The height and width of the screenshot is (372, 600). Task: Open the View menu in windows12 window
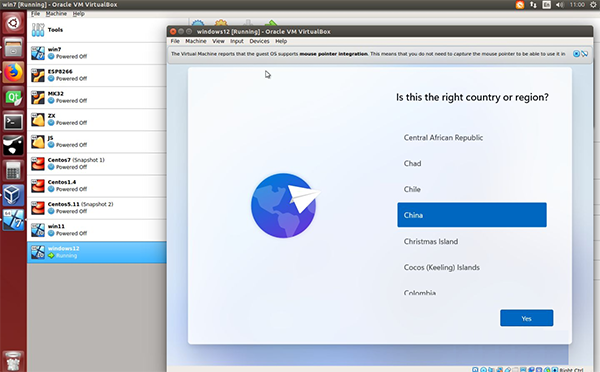(x=218, y=41)
